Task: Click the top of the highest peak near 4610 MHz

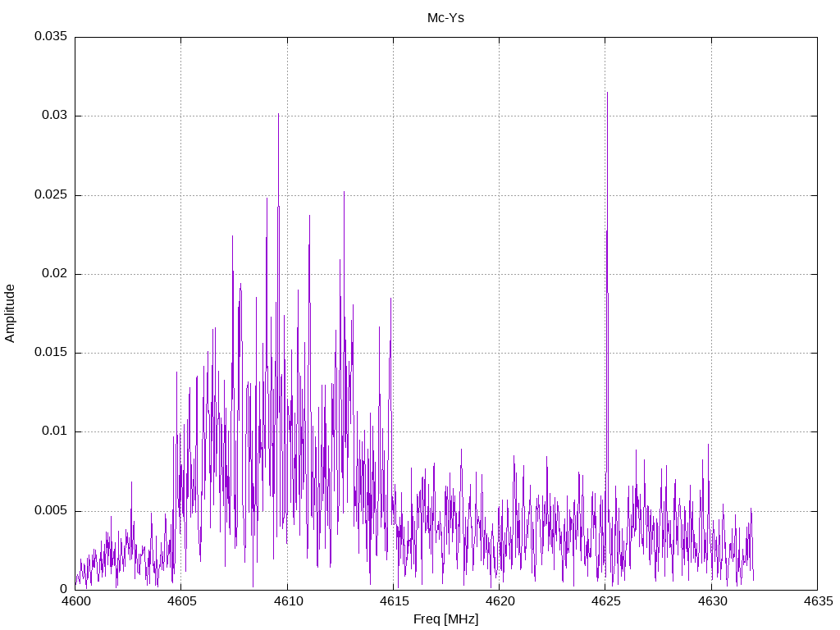Action: (278, 114)
